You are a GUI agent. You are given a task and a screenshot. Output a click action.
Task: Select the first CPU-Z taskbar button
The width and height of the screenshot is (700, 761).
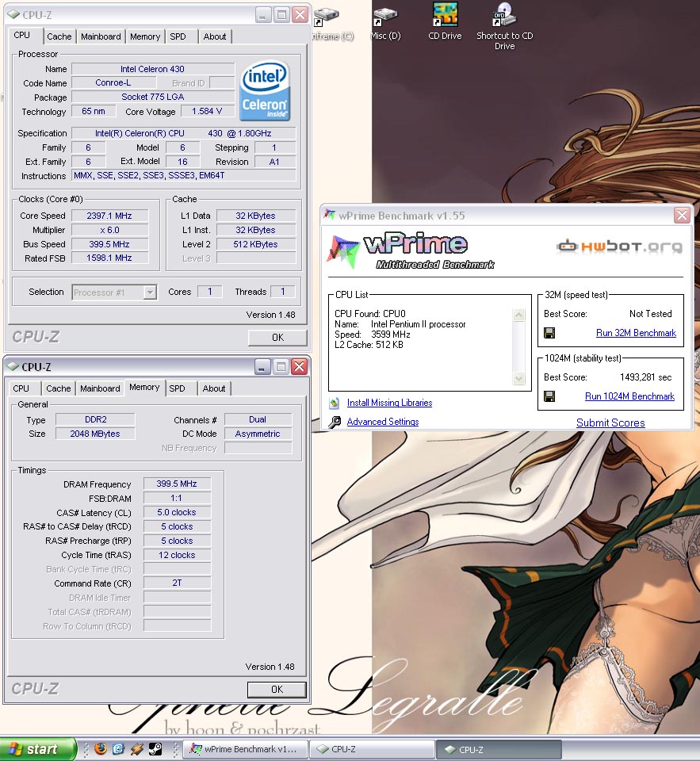coord(372,749)
